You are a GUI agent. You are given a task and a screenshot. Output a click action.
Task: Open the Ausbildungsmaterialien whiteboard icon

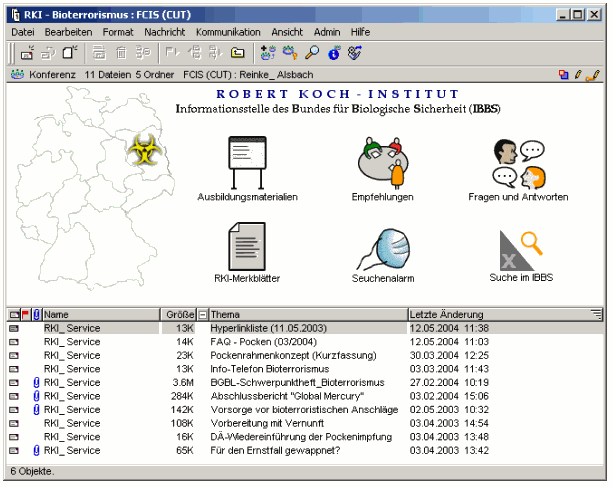tap(247, 162)
